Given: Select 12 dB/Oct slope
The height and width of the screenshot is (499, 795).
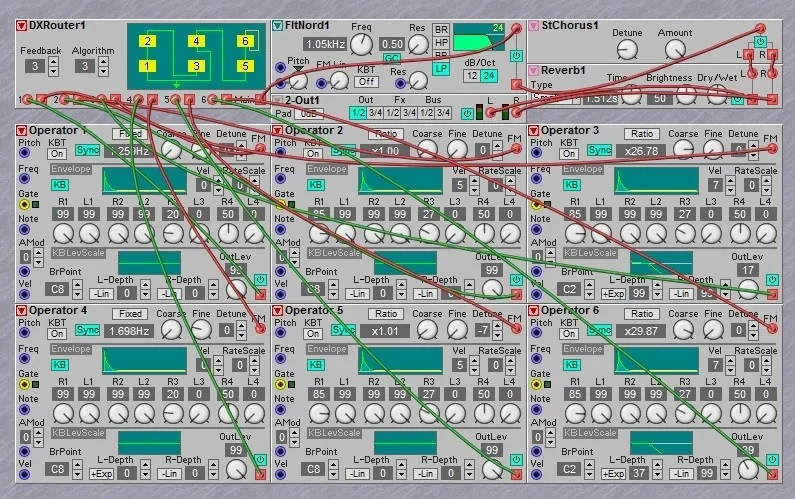Looking at the screenshot, I should point(472,76).
